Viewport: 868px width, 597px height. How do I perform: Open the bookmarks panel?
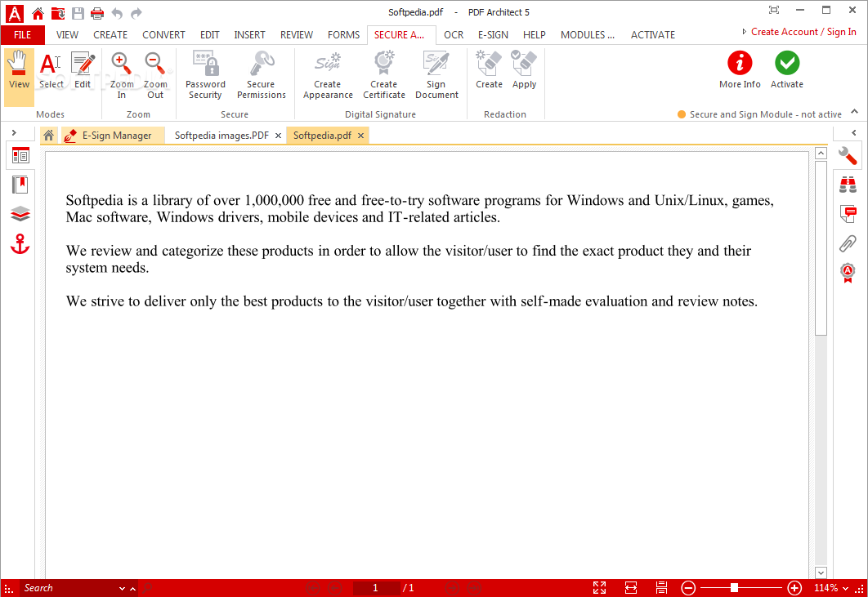click(x=20, y=185)
